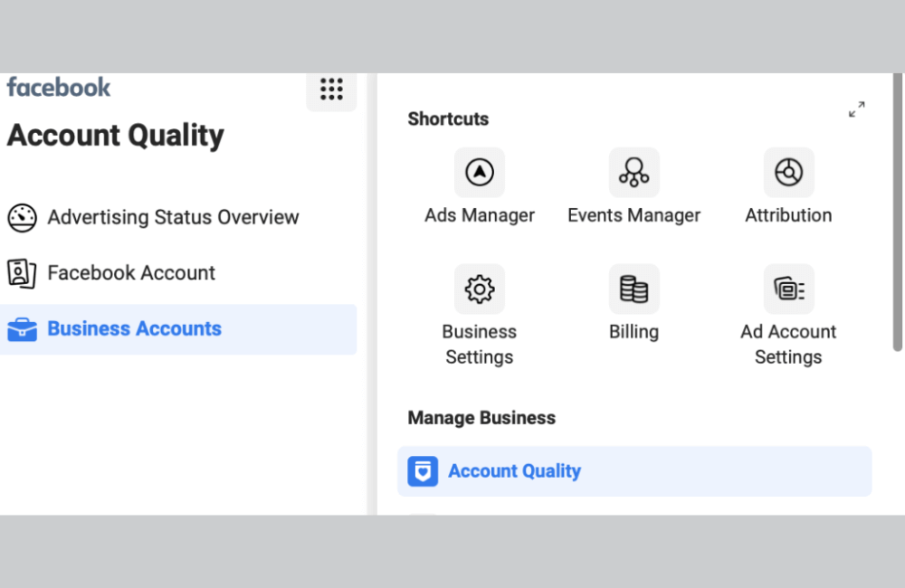This screenshot has height=588, width=905.
Task: Click the speedometer icon beside Advertising Status Overview
Action: (x=22, y=217)
